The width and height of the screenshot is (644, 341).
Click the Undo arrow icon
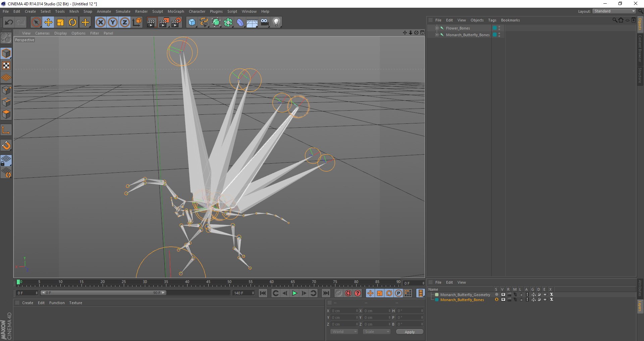[x=9, y=22]
